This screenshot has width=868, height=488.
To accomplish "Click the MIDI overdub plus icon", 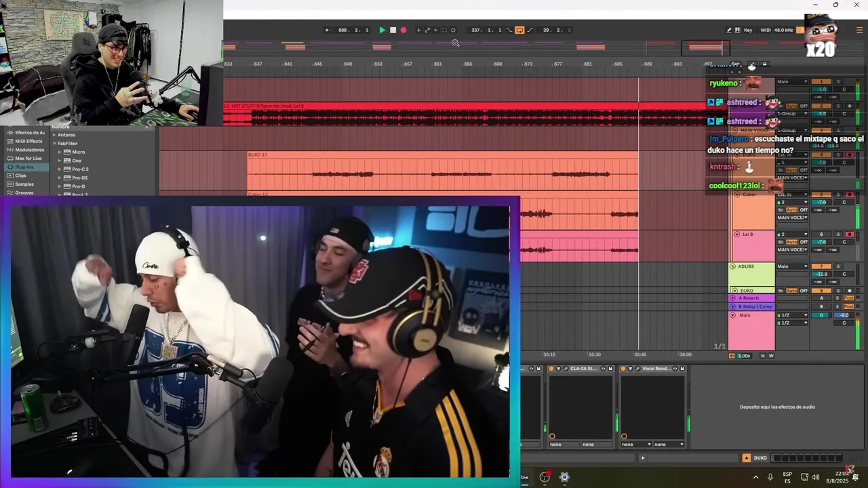I will point(418,30).
